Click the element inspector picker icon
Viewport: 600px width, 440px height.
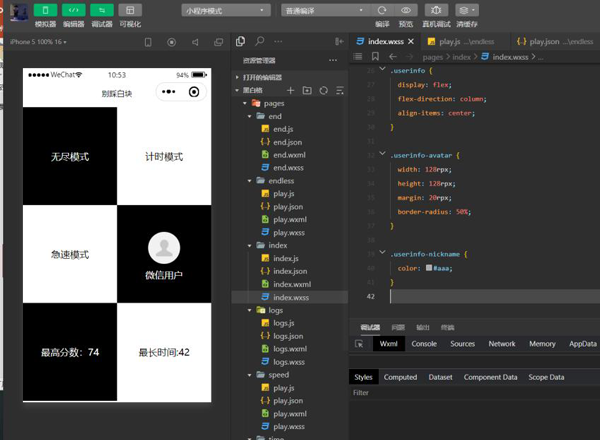pyautogui.click(x=360, y=343)
